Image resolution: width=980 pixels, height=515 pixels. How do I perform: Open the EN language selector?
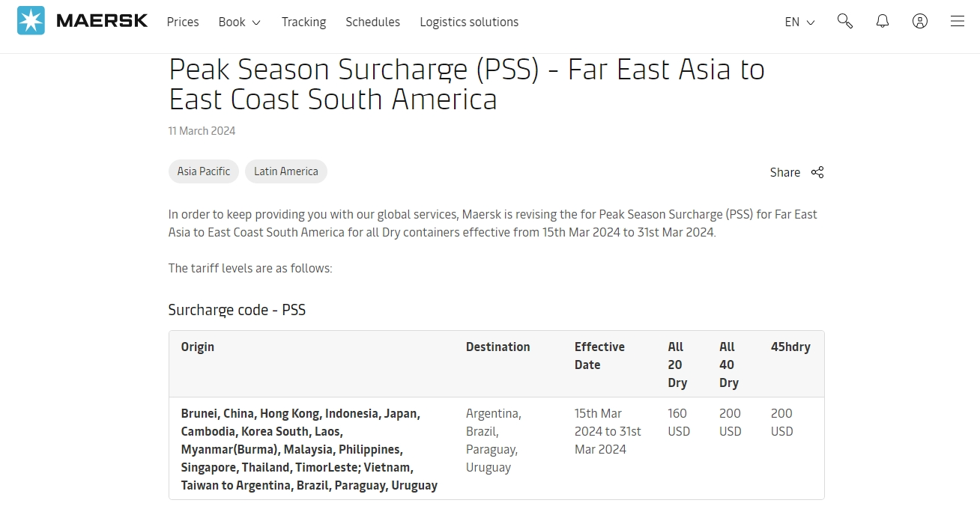point(799,22)
